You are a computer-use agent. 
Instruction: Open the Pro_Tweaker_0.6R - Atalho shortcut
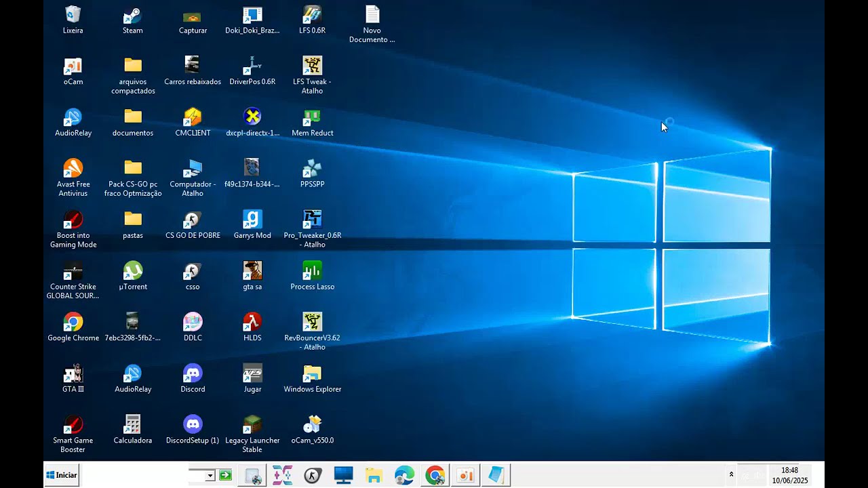tap(312, 229)
